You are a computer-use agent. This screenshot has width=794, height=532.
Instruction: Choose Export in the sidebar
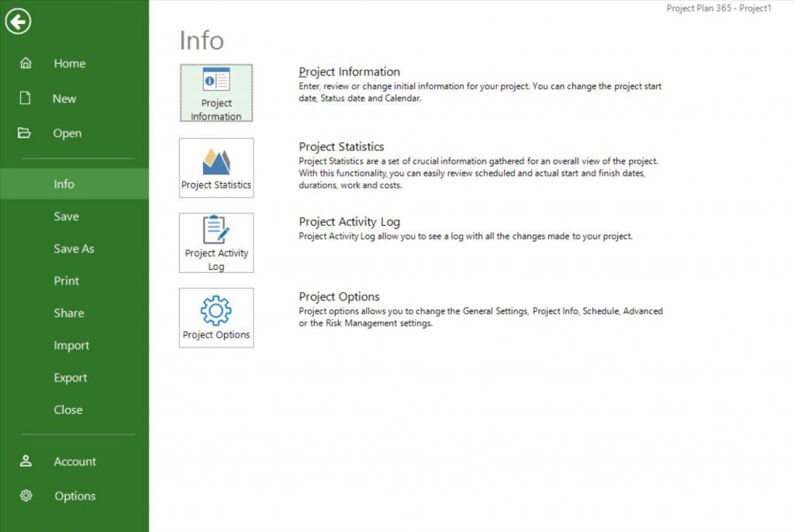pos(70,378)
